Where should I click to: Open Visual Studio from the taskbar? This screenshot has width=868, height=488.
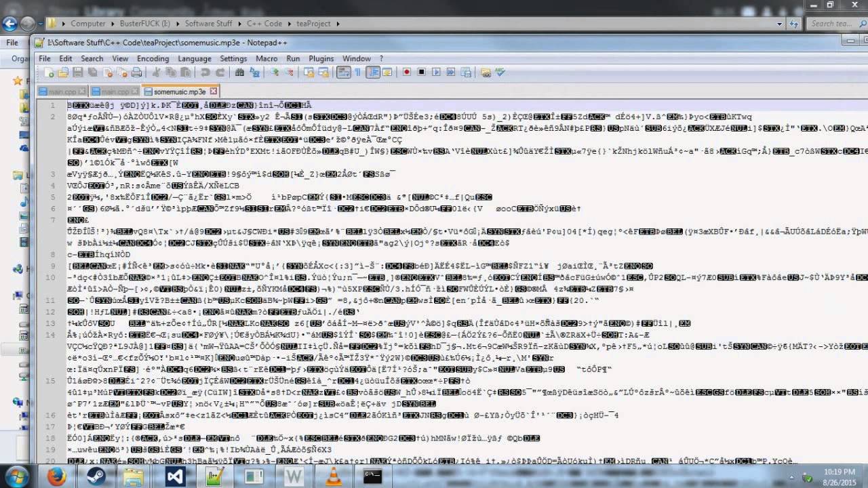click(176, 476)
